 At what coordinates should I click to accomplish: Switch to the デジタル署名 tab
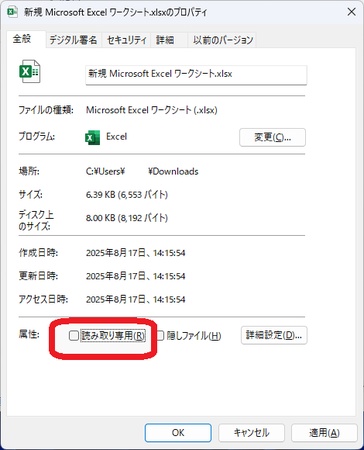pyautogui.click(x=73, y=40)
